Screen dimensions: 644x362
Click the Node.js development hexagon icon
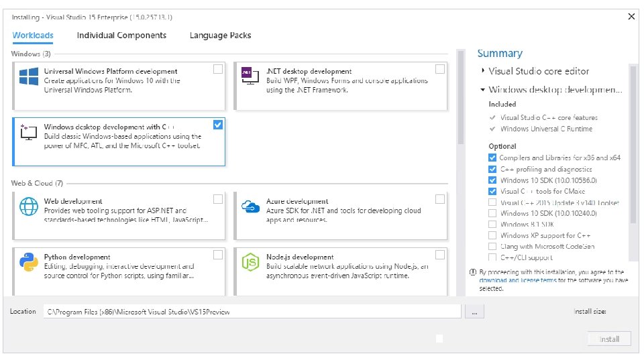[250, 261]
